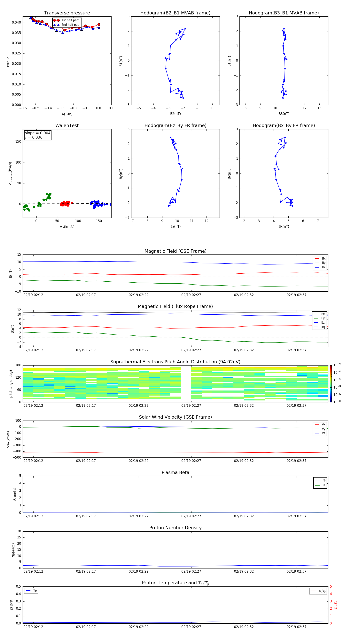Click the "Plasma Beta" panel title
The image size is (351, 644).
[175, 472]
